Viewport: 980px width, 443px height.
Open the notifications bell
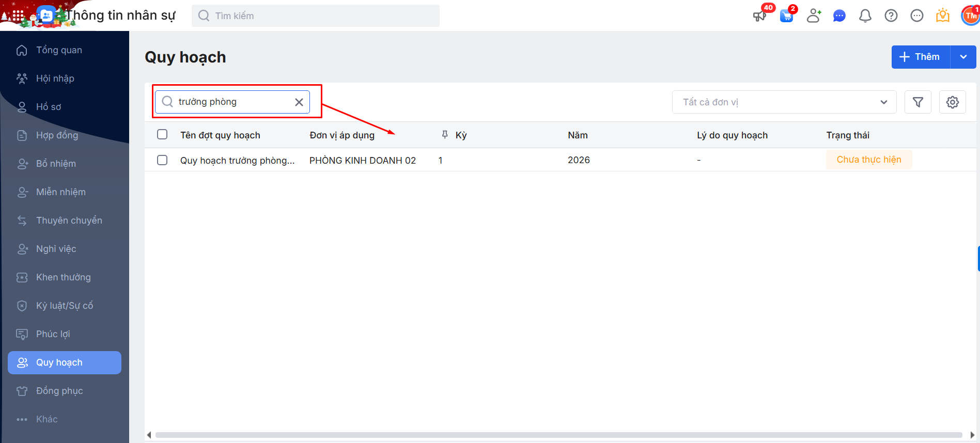coord(865,16)
